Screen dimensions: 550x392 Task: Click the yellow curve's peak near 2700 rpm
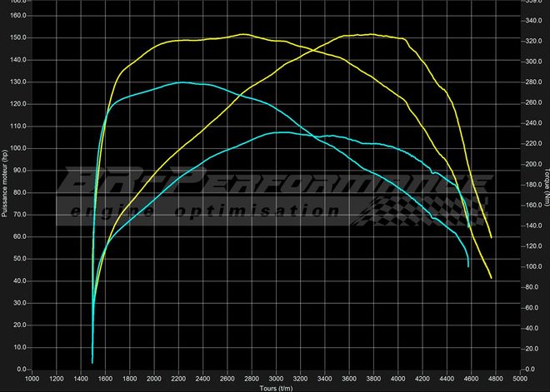tap(242, 34)
